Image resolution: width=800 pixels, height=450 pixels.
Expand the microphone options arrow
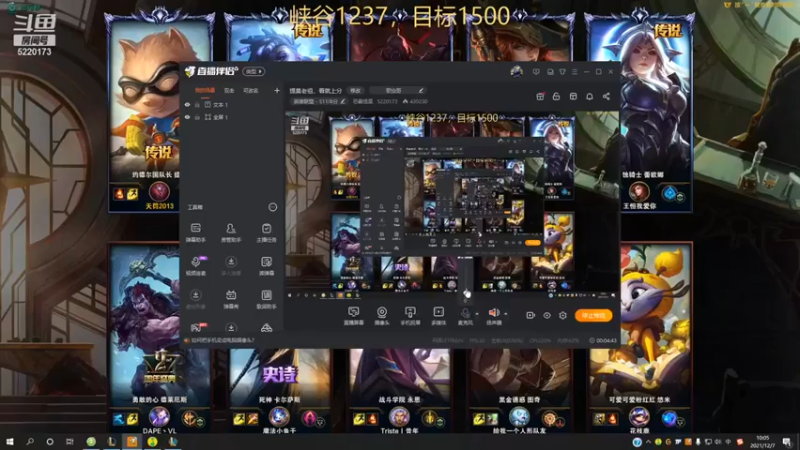477,314
